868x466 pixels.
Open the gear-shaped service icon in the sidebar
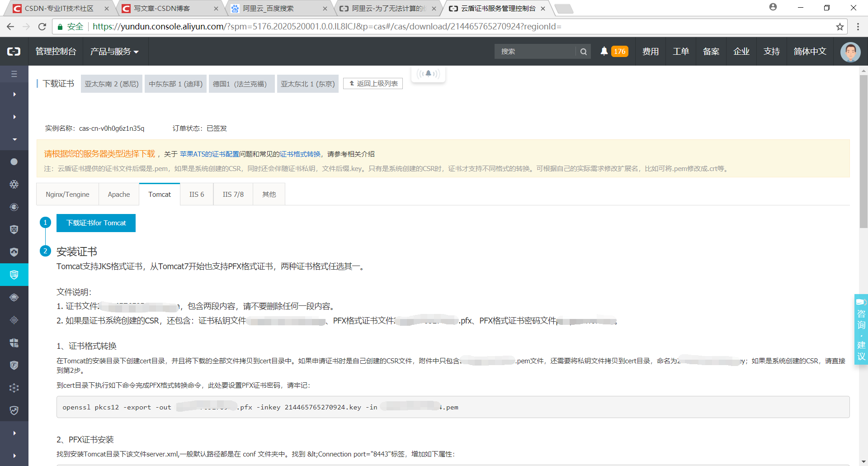pos(14,184)
